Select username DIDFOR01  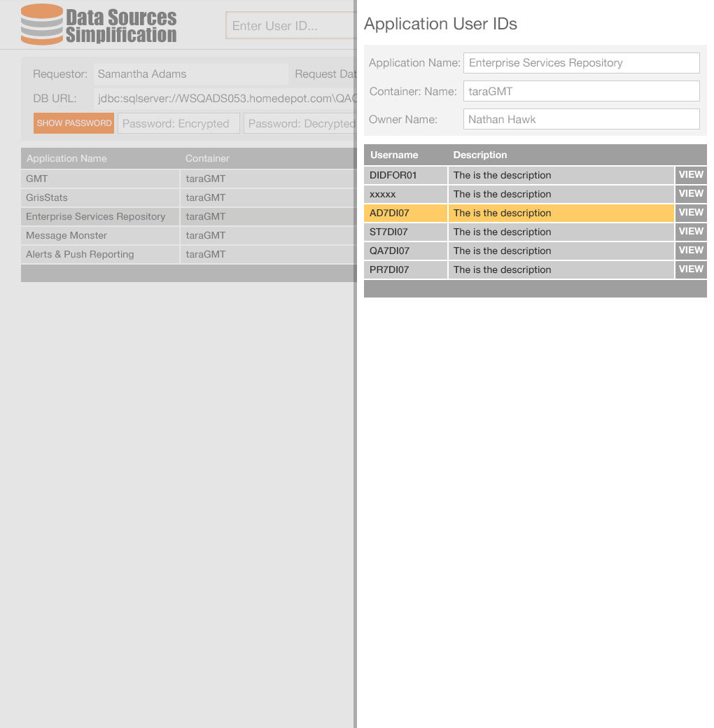pyautogui.click(x=405, y=176)
